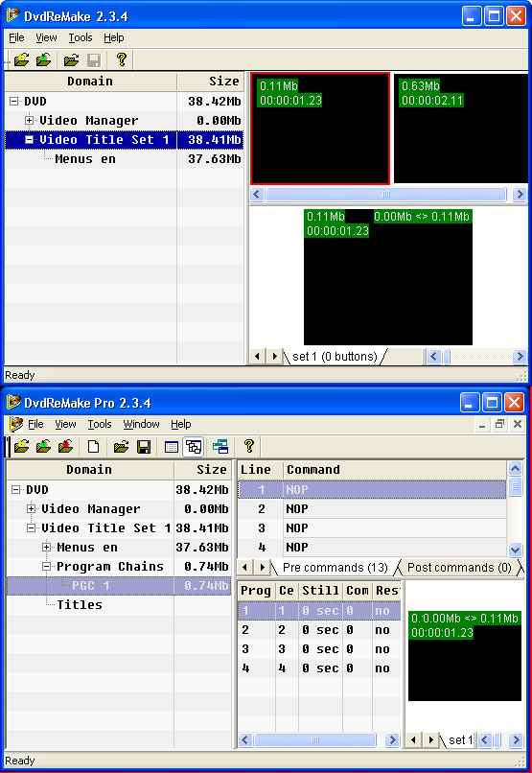Click the next-tab arrow beside Pre commands tab

[263, 568]
